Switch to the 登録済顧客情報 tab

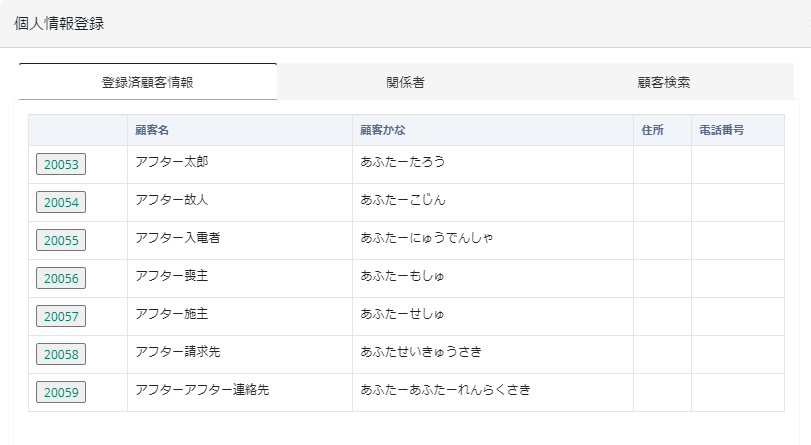(x=148, y=82)
